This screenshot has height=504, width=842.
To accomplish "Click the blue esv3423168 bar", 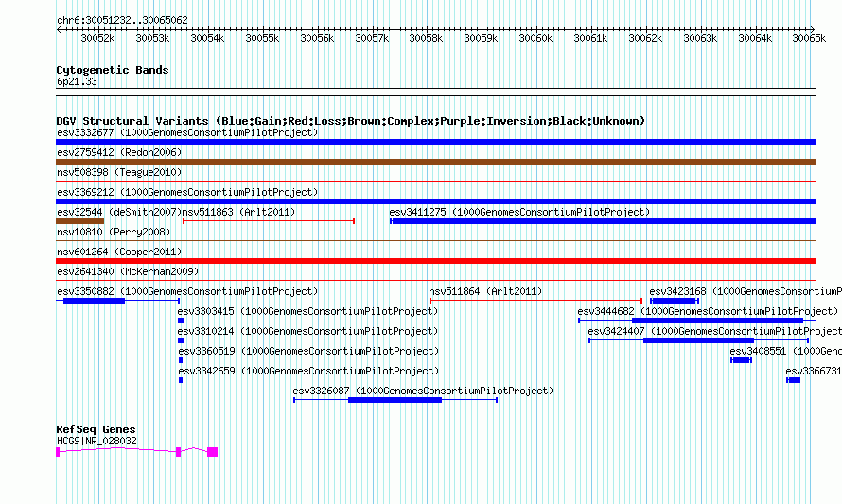I will click(675, 301).
